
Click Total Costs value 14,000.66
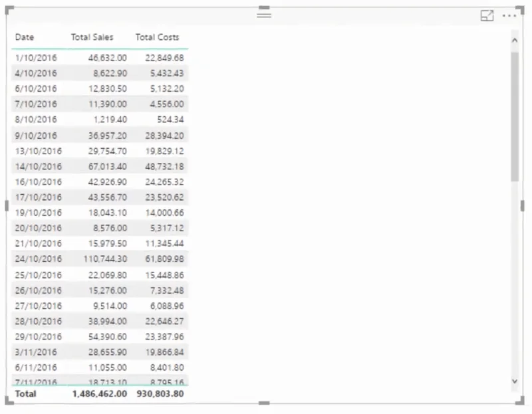pyautogui.click(x=164, y=213)
